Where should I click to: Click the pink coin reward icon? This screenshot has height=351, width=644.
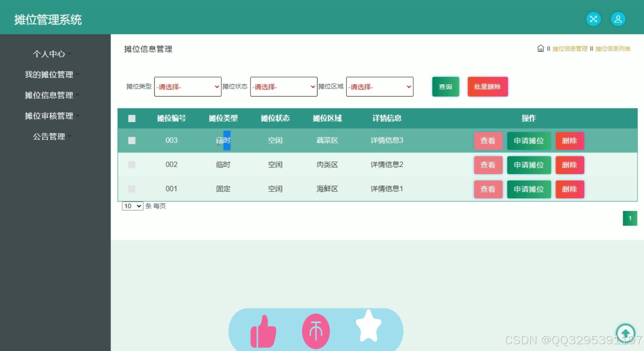point(316,331)
